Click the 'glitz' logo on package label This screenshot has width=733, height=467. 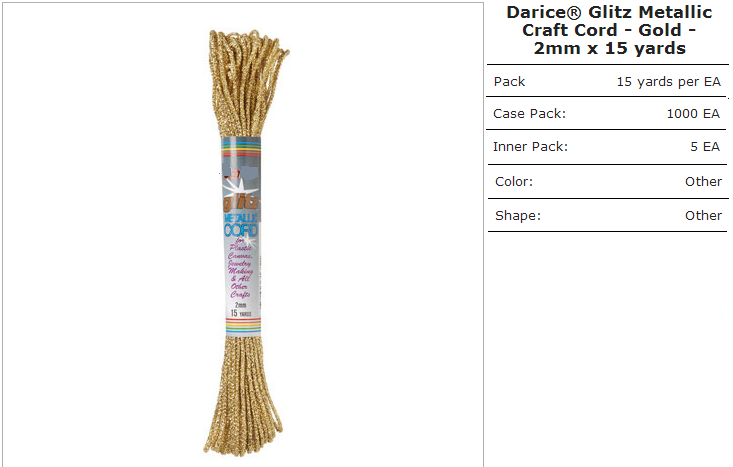(x=240, y=202)
